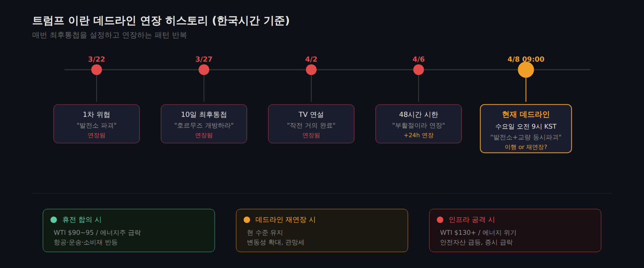Click the 4/8 09:00 date label
The height and width of the screenshot is (268, 644).
(526, 59)
